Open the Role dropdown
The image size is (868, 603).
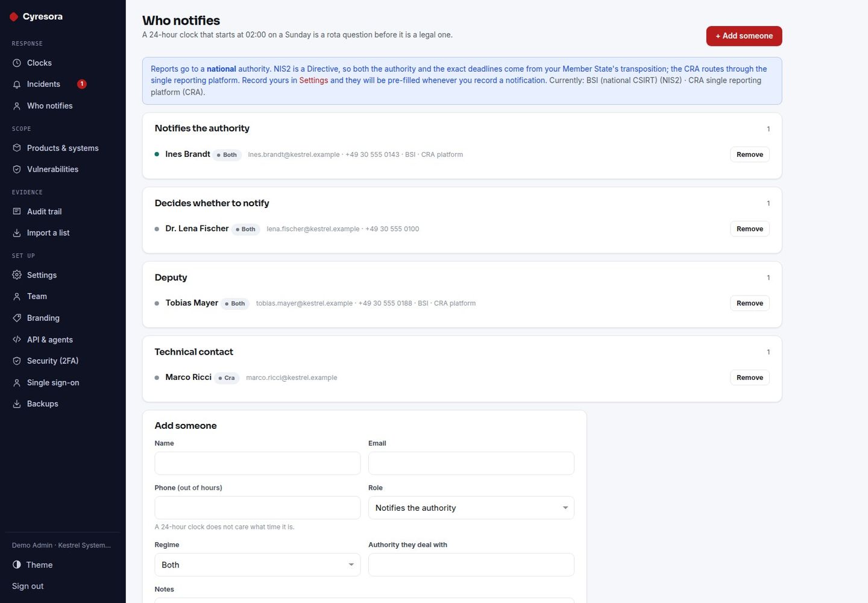(x=471, y=508)
